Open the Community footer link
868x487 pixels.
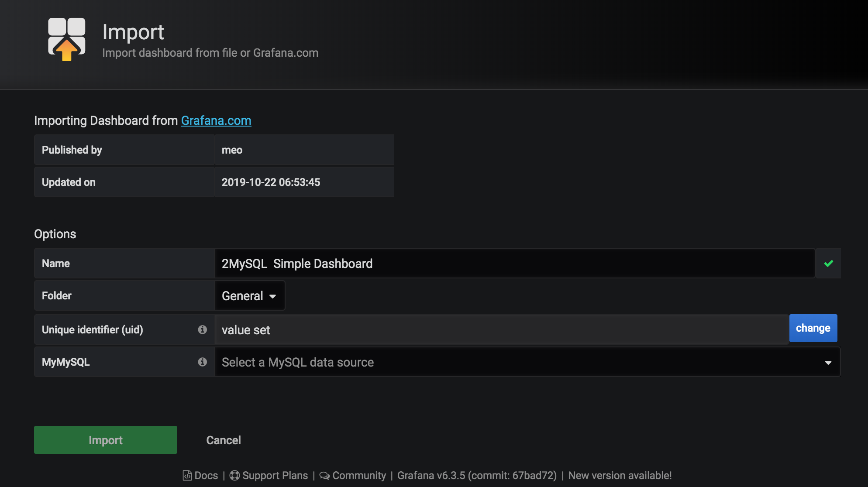353,475
